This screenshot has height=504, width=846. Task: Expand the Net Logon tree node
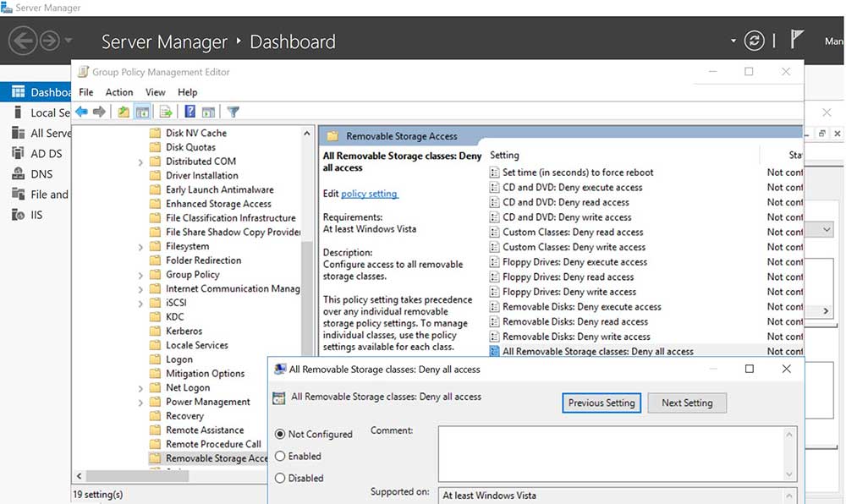pyautogui.click(x=140, y=388)
